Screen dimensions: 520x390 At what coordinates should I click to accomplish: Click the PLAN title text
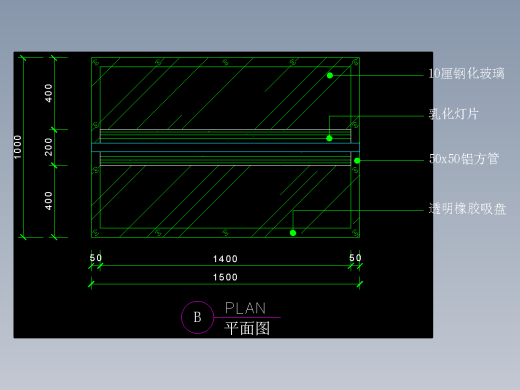coord(245,308)
